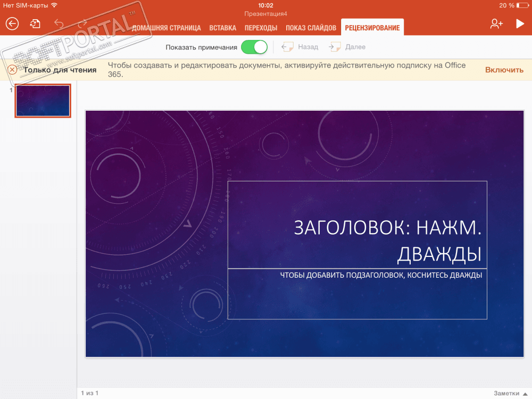Image resolution: width=532 pixels, height=399 pixels.
Task: Tap the subtitle placeholder text
Action: tap(381, 275)
